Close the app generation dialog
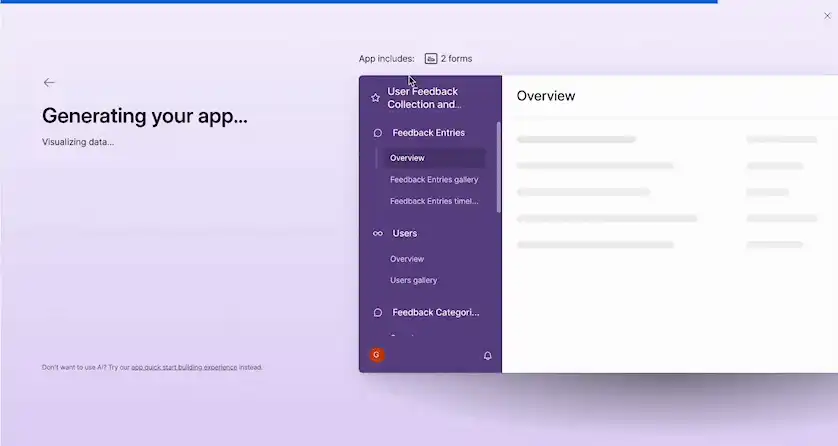838x446 pixels. pyautogui.click(x=827, y=15)
